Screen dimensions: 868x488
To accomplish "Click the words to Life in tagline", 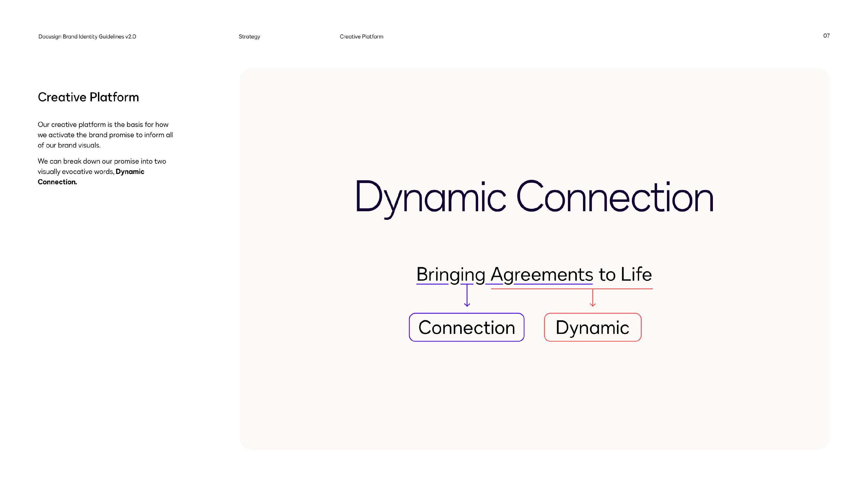I will tap(625, 274).
